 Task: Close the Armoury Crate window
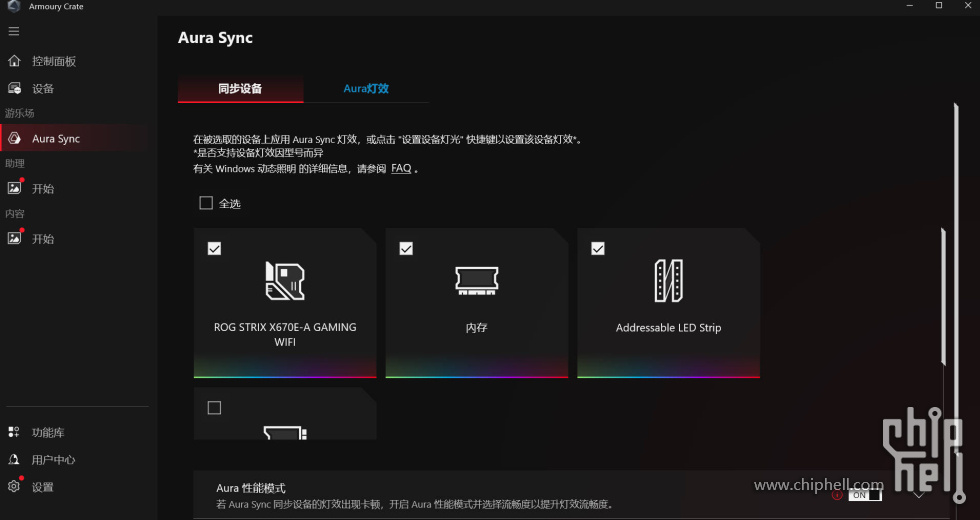click(968, 6)
